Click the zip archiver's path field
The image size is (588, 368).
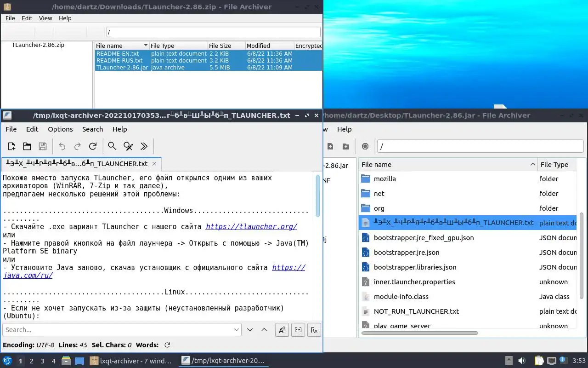click(214, 32)
